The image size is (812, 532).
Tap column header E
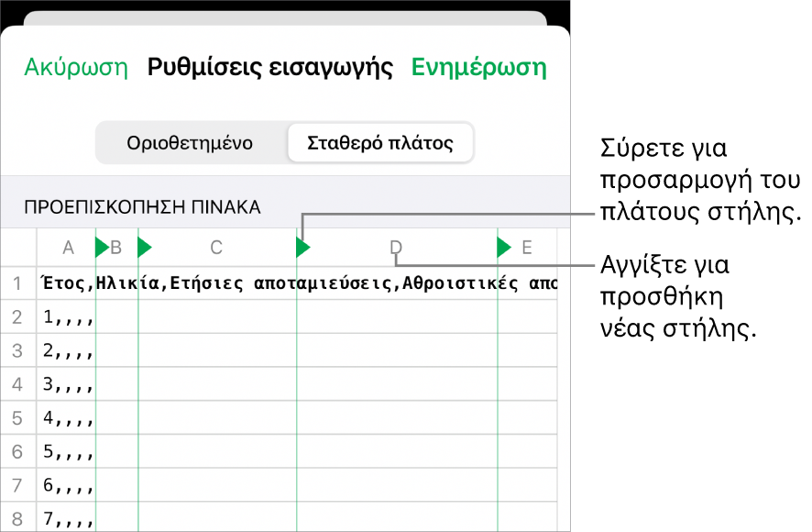click(x=527, y=248)
